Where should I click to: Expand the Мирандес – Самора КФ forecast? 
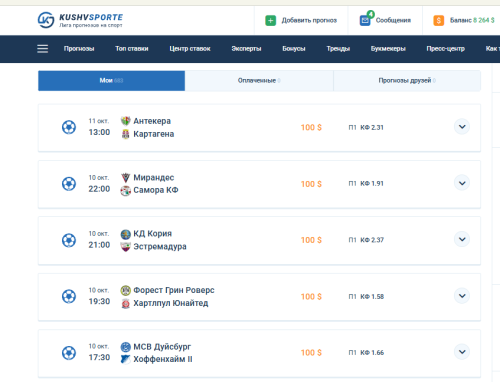[462, 183]
